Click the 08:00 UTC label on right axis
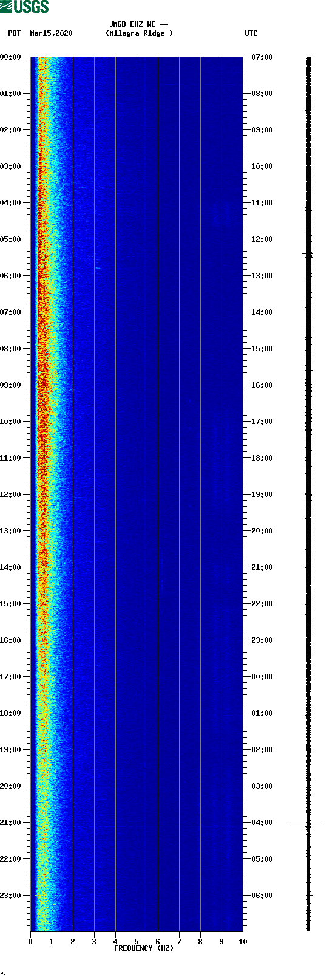This screenshot has width=335, height=980. tap(262, 94)
